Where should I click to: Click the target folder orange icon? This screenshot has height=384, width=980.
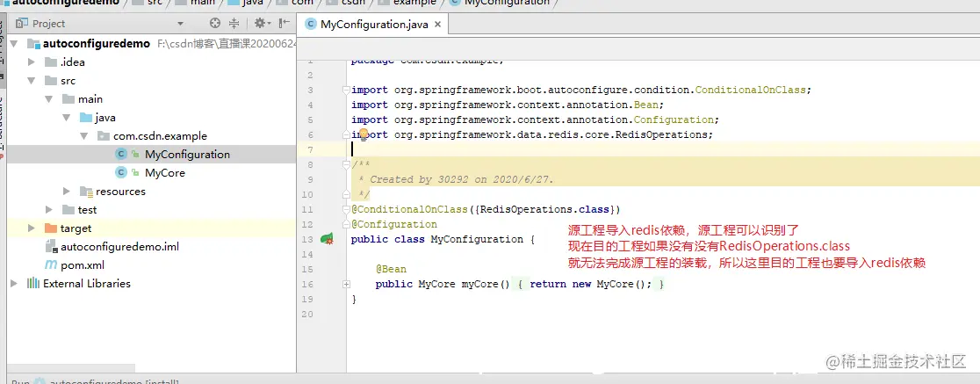[51, 228]
